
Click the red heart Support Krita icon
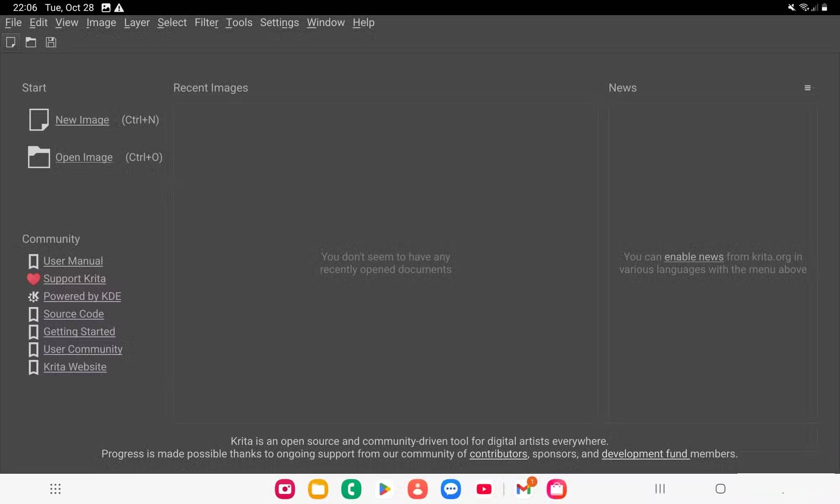[x=33, y=278]
